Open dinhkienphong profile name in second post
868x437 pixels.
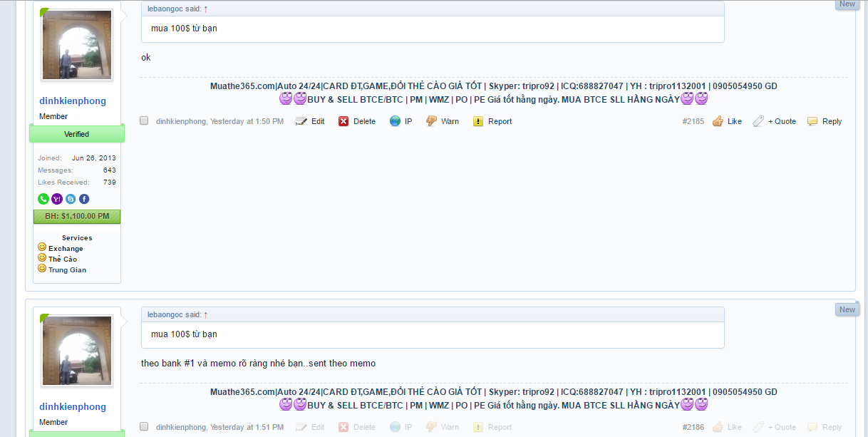coord(73,407)
